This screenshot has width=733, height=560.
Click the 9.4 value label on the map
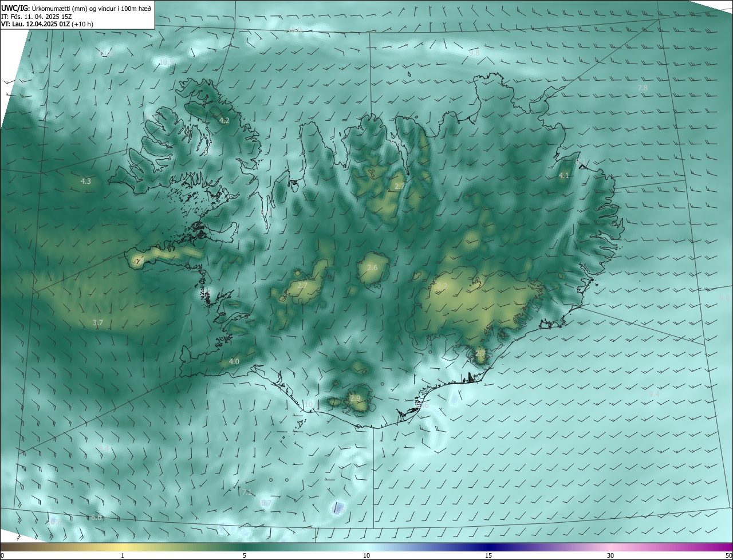pyautogui.click(x=654, y=395)
